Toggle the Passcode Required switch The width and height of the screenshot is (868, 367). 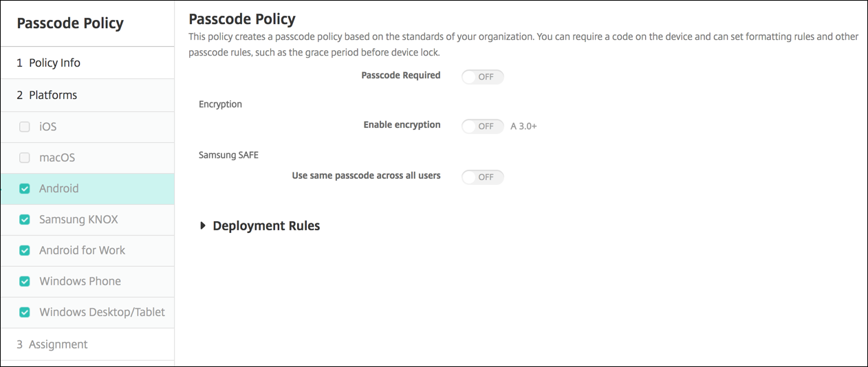482,77
